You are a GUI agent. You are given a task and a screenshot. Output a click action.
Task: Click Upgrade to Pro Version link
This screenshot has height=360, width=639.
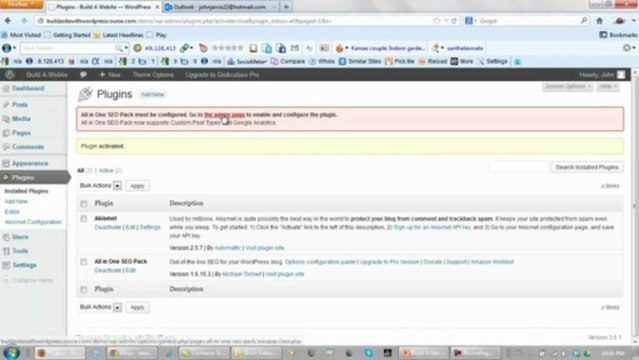(389, 262)
